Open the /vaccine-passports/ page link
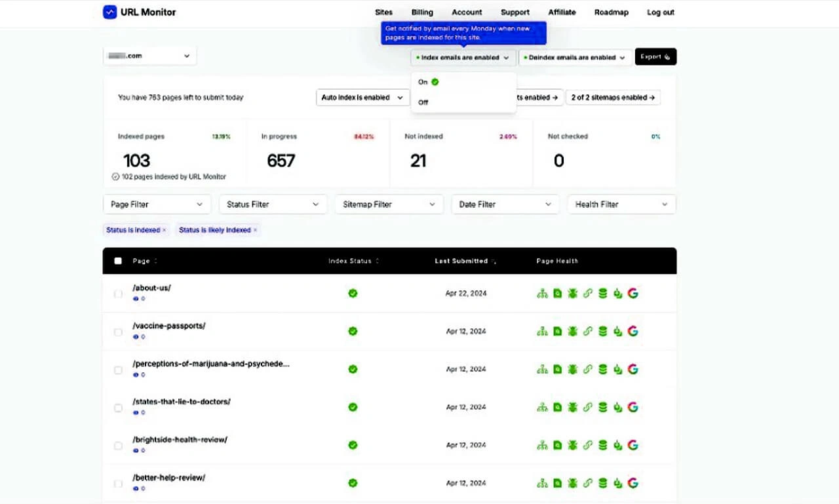839x504 pixels. click(169, 326)
